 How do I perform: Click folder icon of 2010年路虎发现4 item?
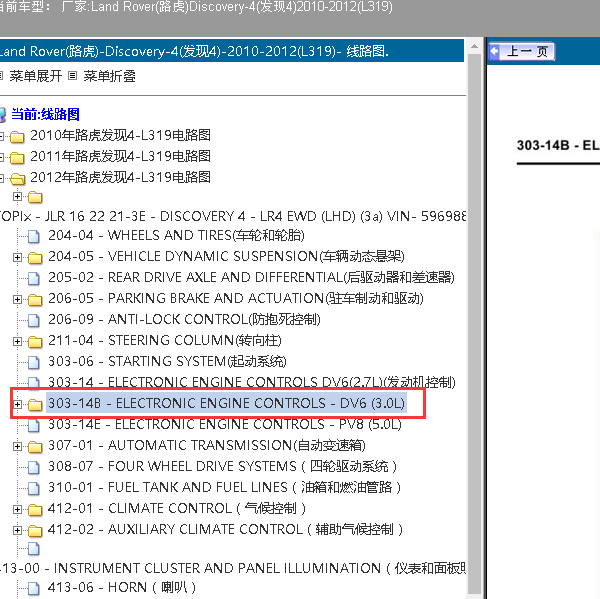click(17, 136)
